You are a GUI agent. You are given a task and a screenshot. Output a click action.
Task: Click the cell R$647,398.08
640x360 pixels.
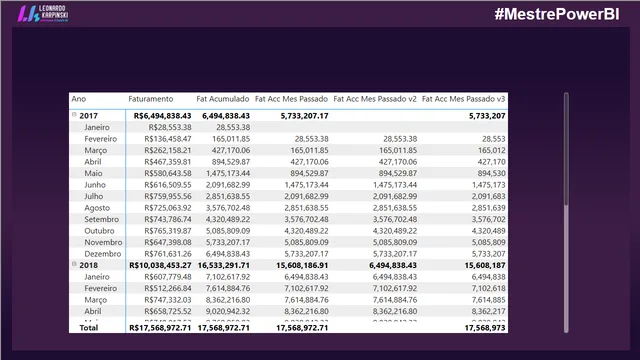(168, 242)
